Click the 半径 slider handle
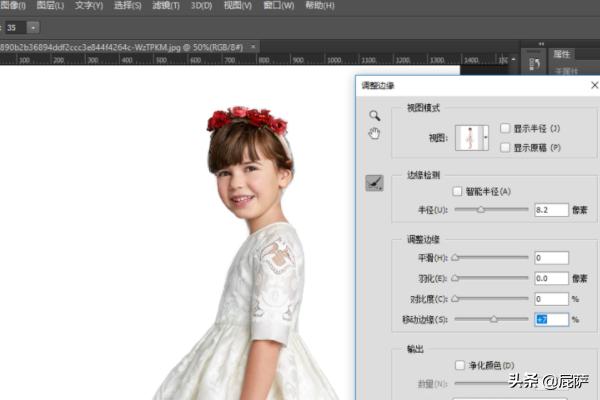The height and width of the screenshot is (400, 600). point(480,210)
